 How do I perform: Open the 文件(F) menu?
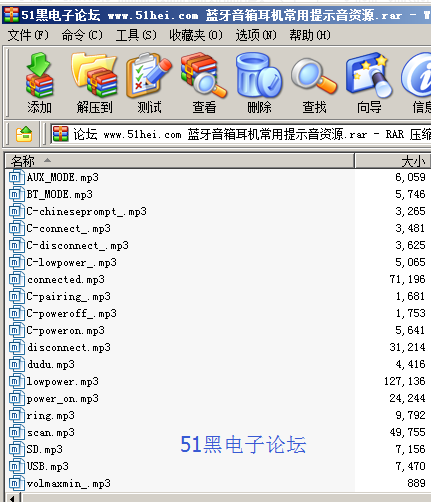coord(28,35)
